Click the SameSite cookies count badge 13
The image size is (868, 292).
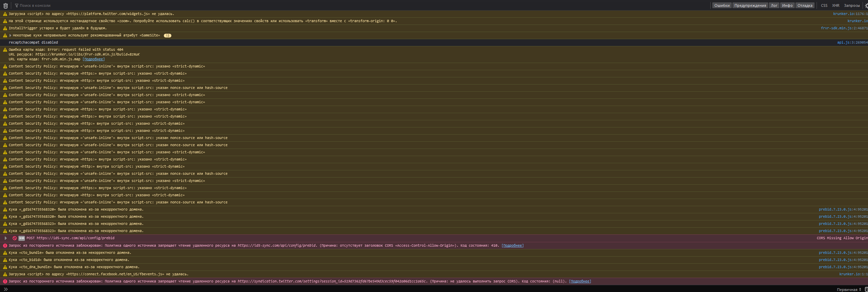click(x=167, y=35)
